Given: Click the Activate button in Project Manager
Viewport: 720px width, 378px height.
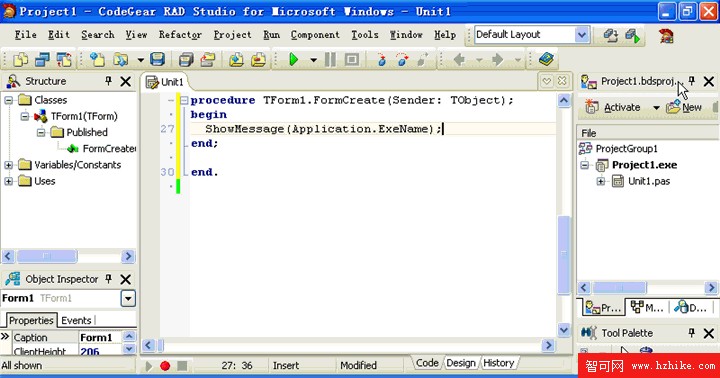Looking at the screenshot, I should point(613,107).
